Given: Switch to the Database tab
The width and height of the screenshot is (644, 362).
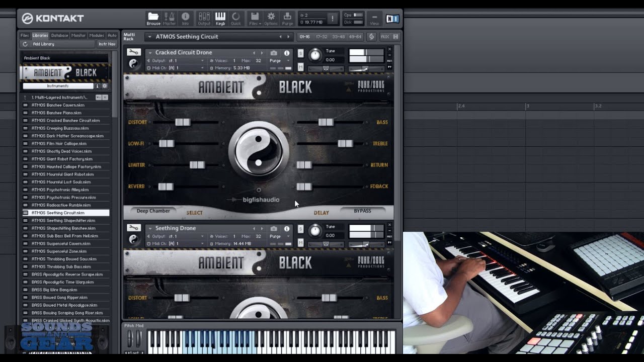Looking at the screenshot, I should tap(59, 36).
